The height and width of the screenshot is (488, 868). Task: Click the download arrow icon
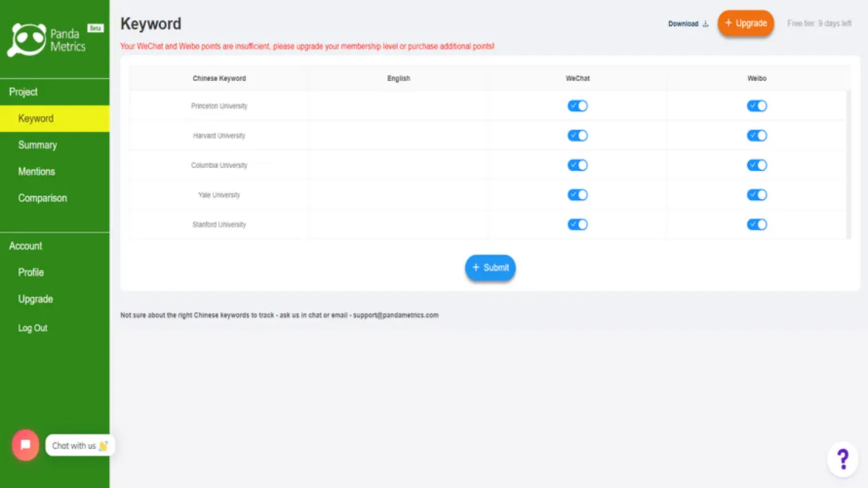(705, 24)
